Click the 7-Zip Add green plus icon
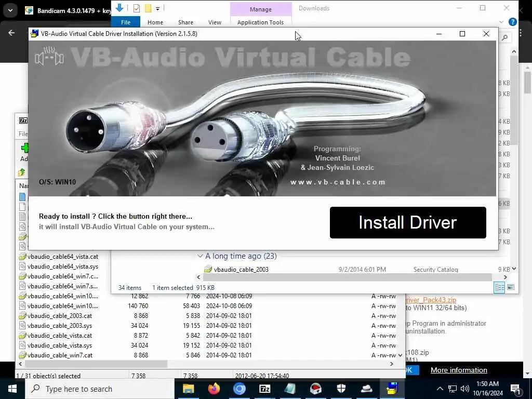 25,148
